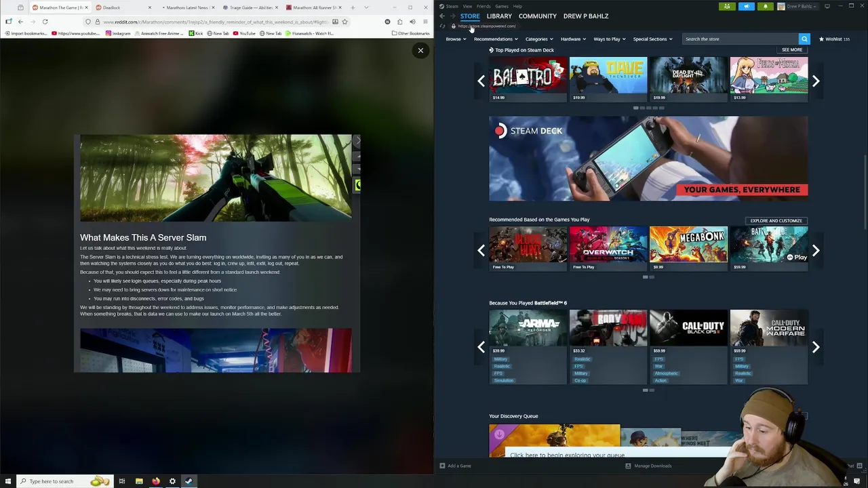Open the Wishlist with star icon
This screenshot has width=868, height=488.
[x=835, y=39]
